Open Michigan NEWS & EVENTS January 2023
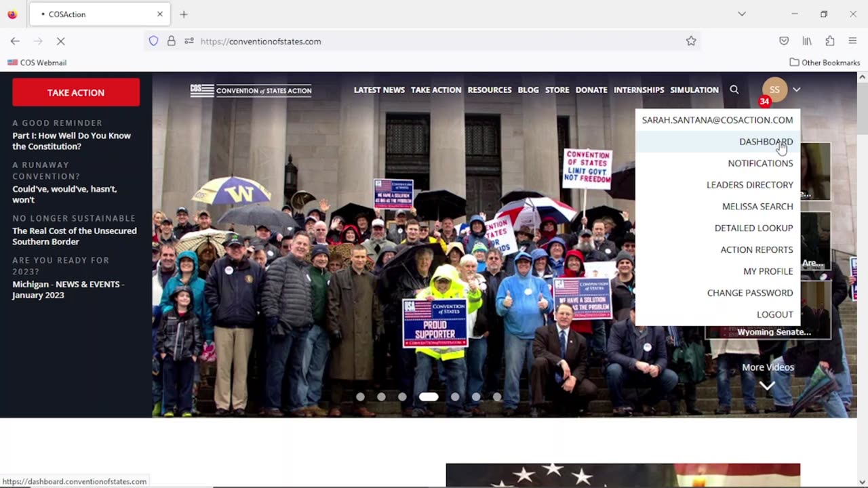Screen dimensions: 868x488 pos(68,289)
